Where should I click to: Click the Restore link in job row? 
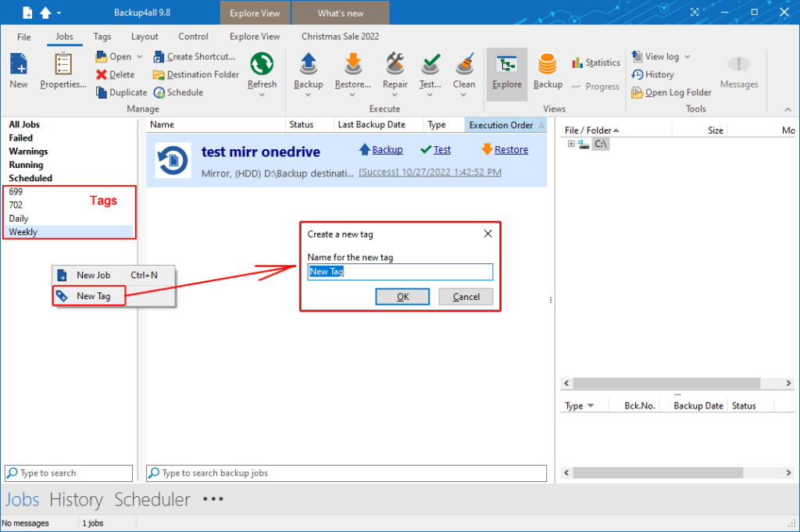511,149
